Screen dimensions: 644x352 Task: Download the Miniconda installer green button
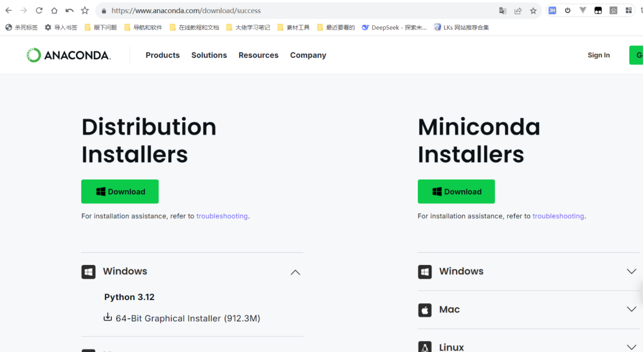(x=456, y=192)
